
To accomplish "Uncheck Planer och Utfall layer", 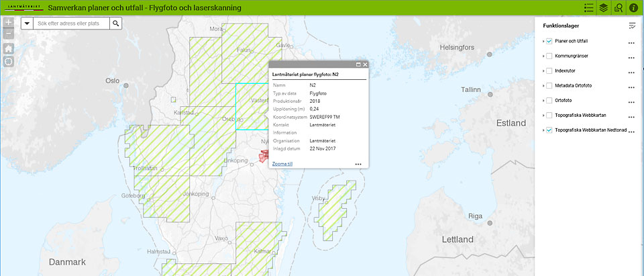I will point(549,41).
